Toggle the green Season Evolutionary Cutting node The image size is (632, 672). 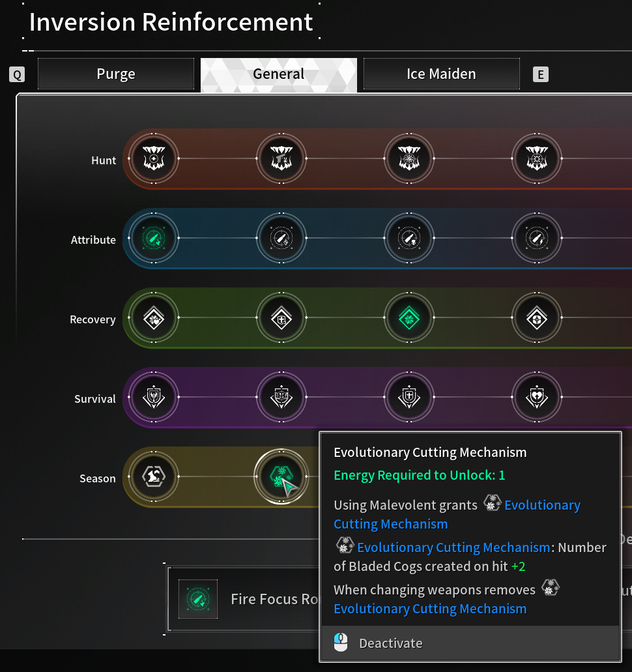281,476
